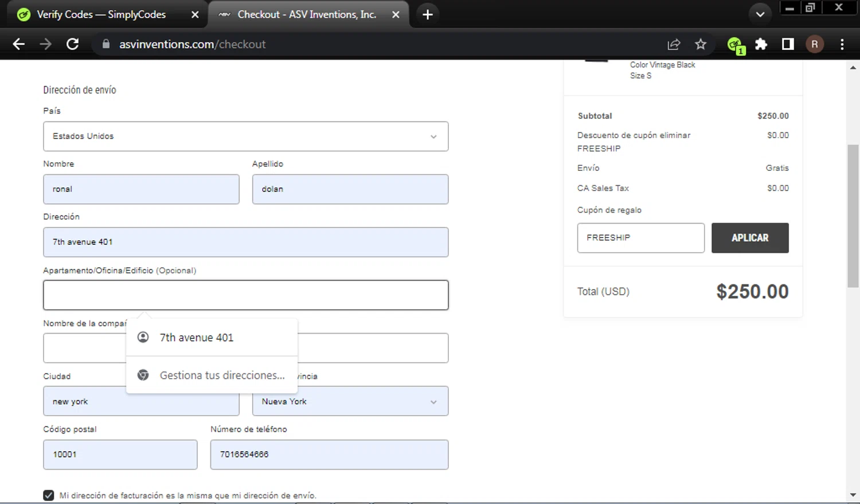
Task: Click the scrollbar down arrow
Action: [853, 495]
